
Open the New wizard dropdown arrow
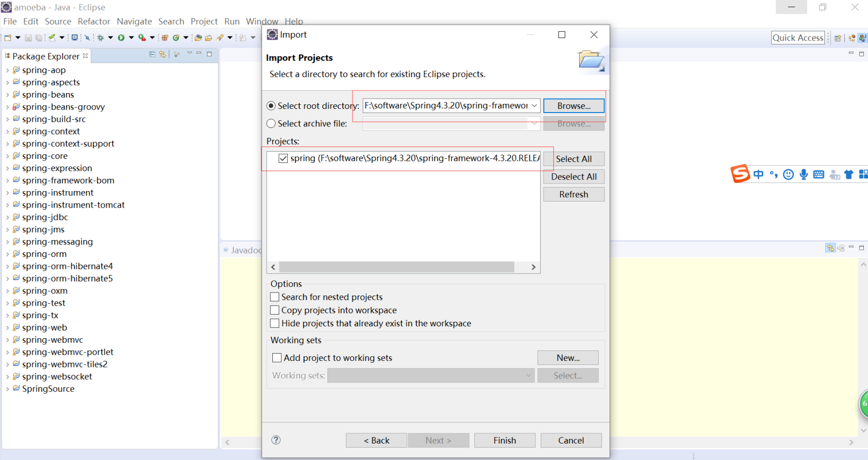[x=18, y=38]
